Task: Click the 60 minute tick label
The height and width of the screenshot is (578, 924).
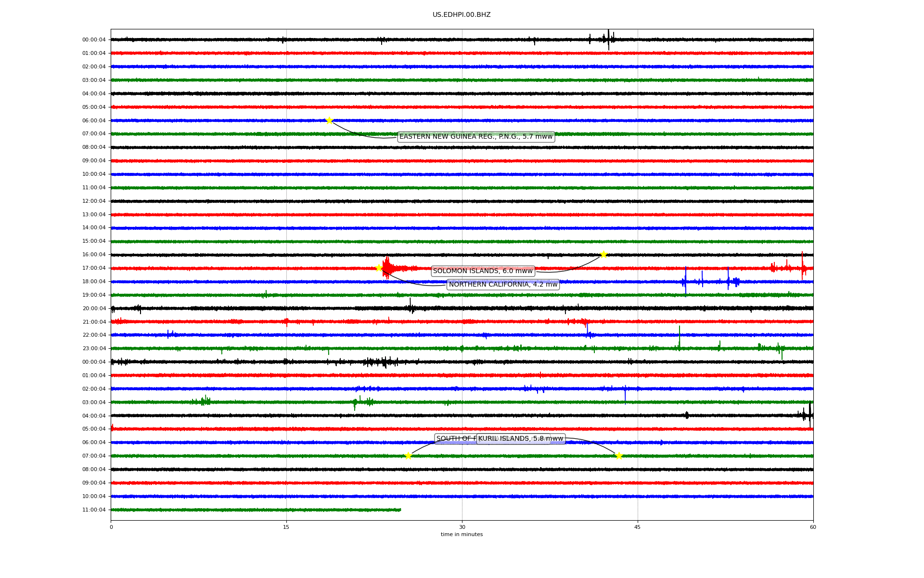Action: (813, 527)
